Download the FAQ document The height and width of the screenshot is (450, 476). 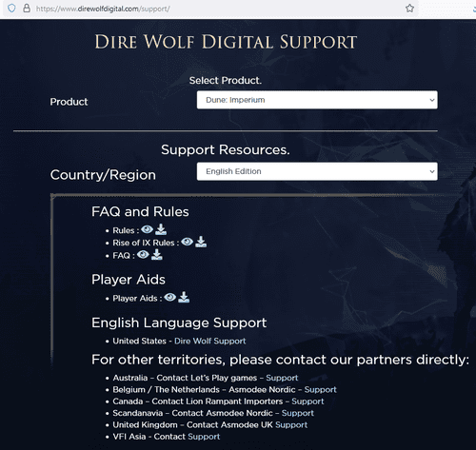pyautogui.click(x=157, y=254)
